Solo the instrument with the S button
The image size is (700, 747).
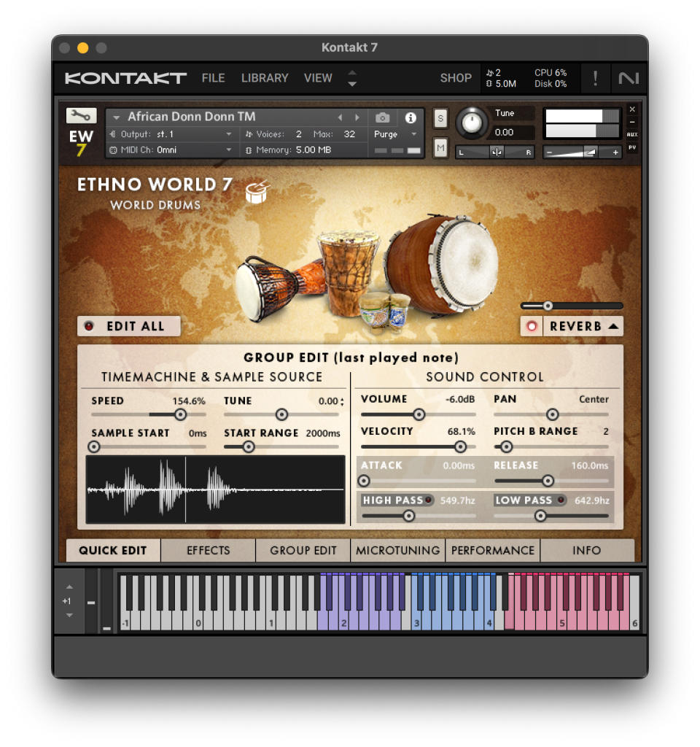click(440, 118)
